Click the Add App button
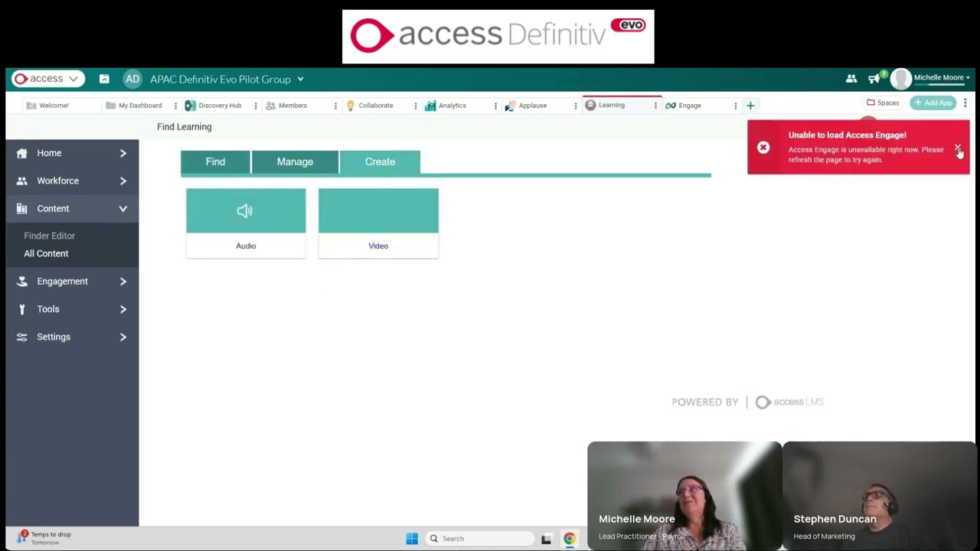Screen dimensions: 980x551 click(x=933, y=103)
